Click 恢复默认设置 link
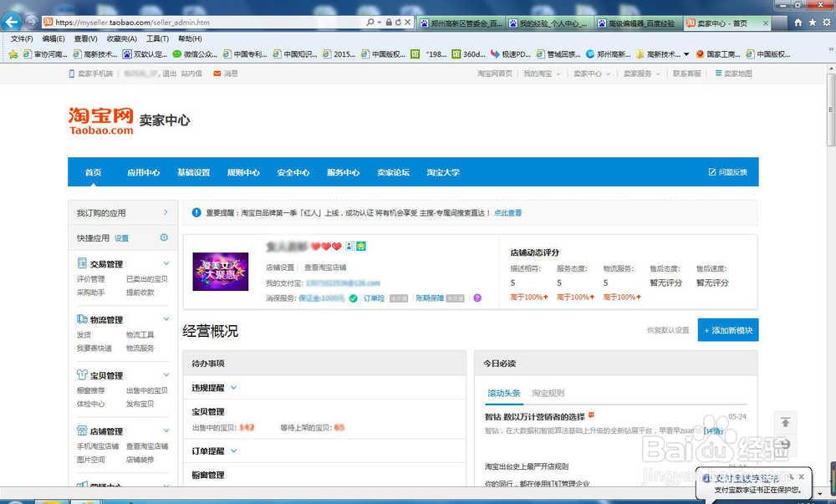The image size is (836, 504). [668, 330]
